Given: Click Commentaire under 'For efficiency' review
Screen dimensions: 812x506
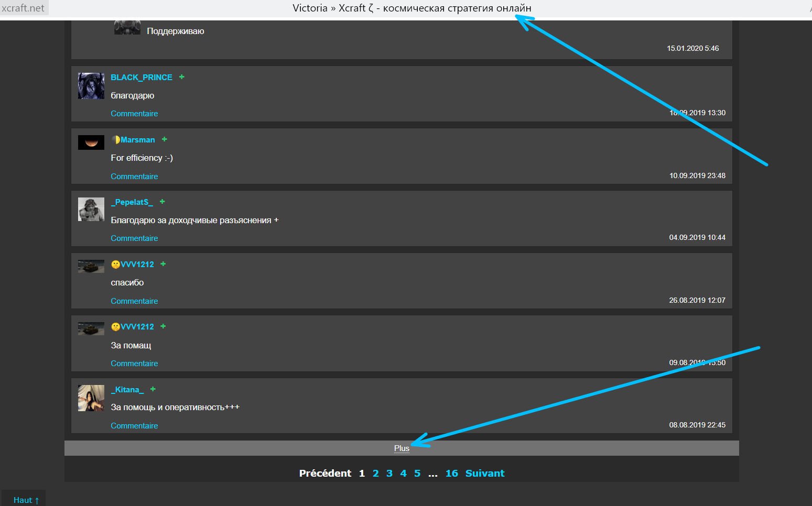Looking at the screenshot, I should (x=134, y=177).
